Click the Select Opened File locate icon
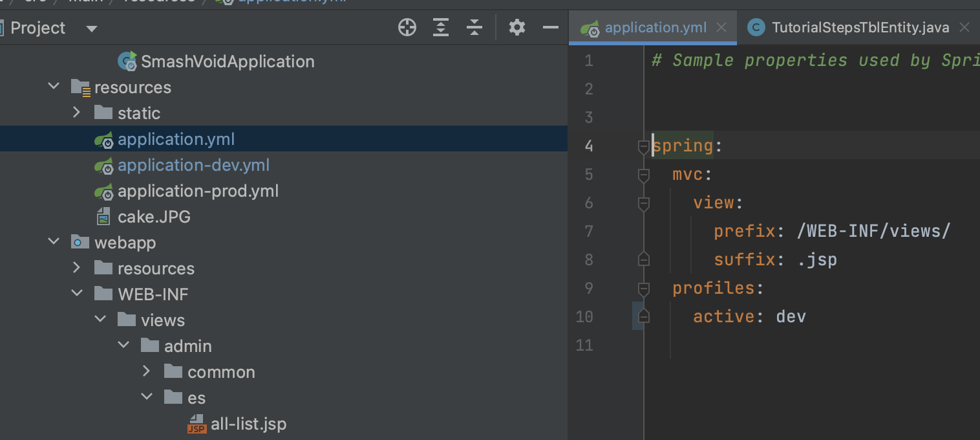The height and width of the screenshot is (440, 980). coord(407,28)
